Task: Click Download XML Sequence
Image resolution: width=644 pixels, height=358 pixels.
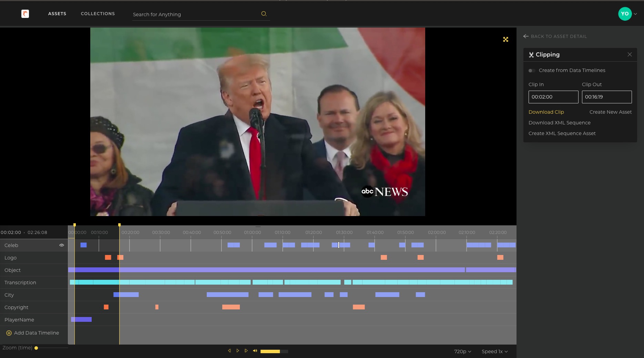Action: 560,123
